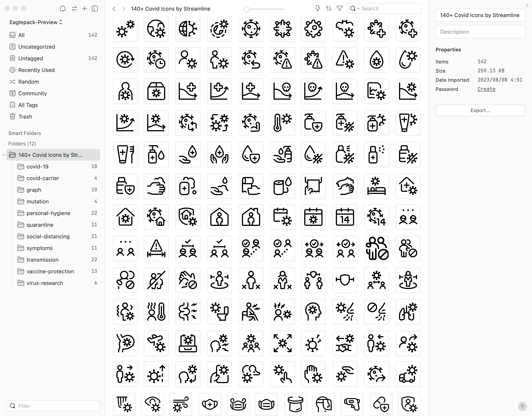Screen dimensions: 532x416
Task: Select the infrared thermometer gun thumbnail
Action: click(x=352, y=404)
